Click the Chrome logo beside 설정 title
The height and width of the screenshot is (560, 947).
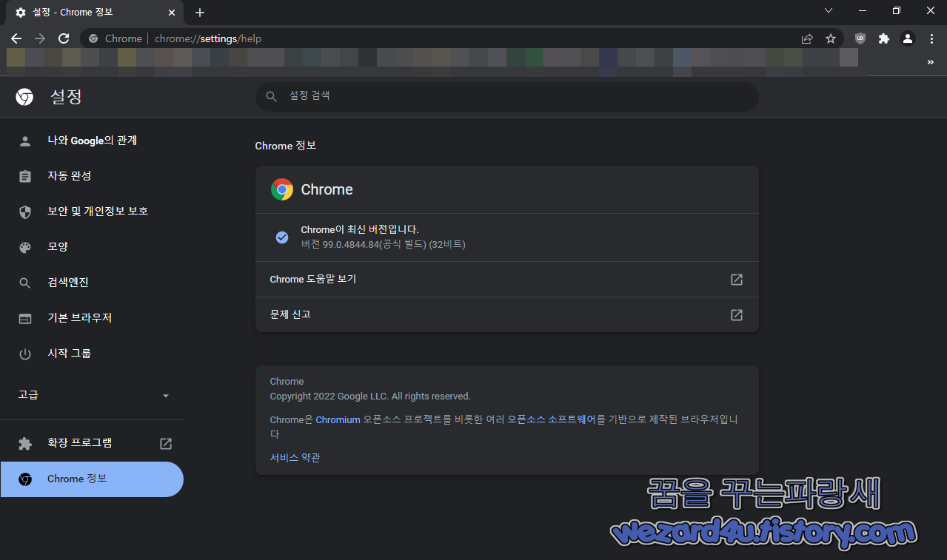(24, 97)
